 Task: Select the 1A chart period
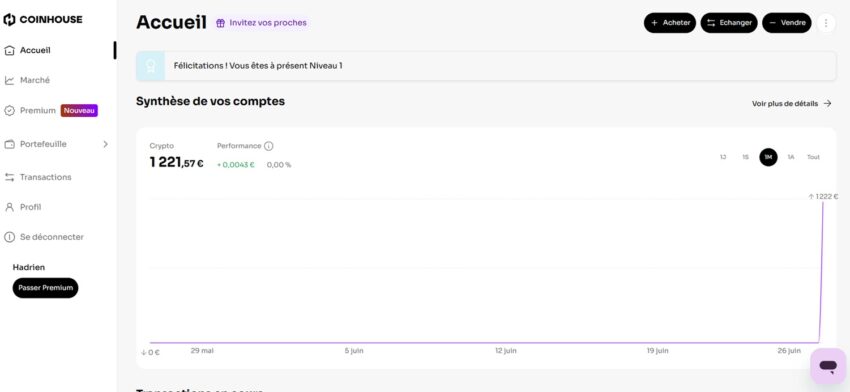click(790, 157)
